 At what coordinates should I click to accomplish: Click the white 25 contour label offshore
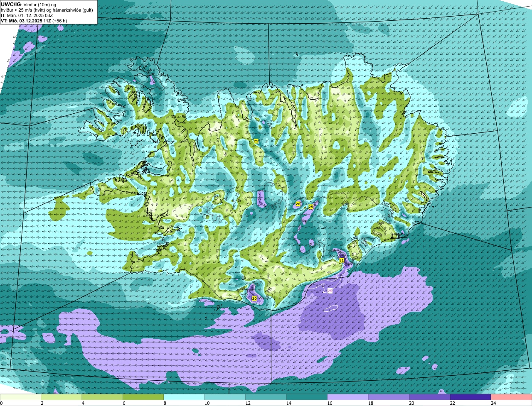pos(330,291)
